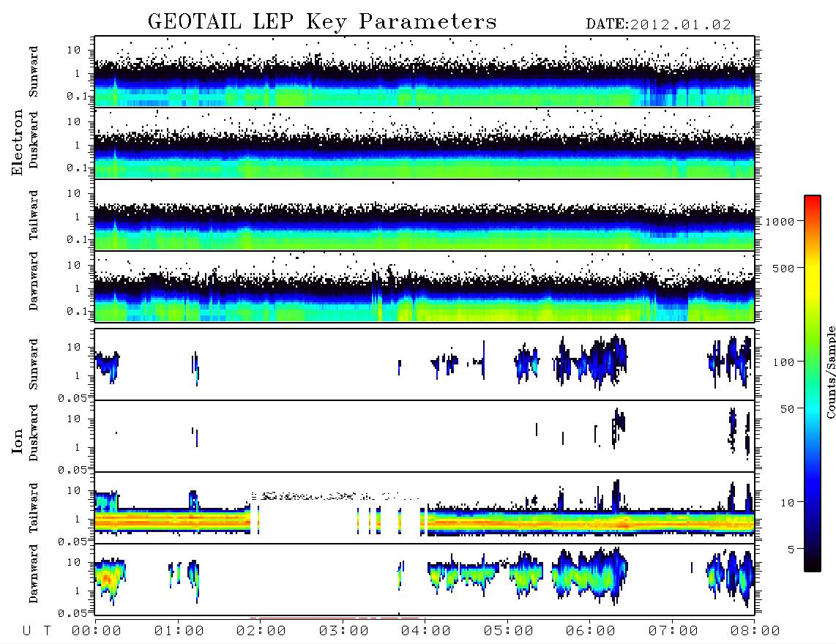The width and height of the screenshot is (836, 644).
Task: Click the Ion 'Tailward' panel label
Action: (x=34, y=508)
